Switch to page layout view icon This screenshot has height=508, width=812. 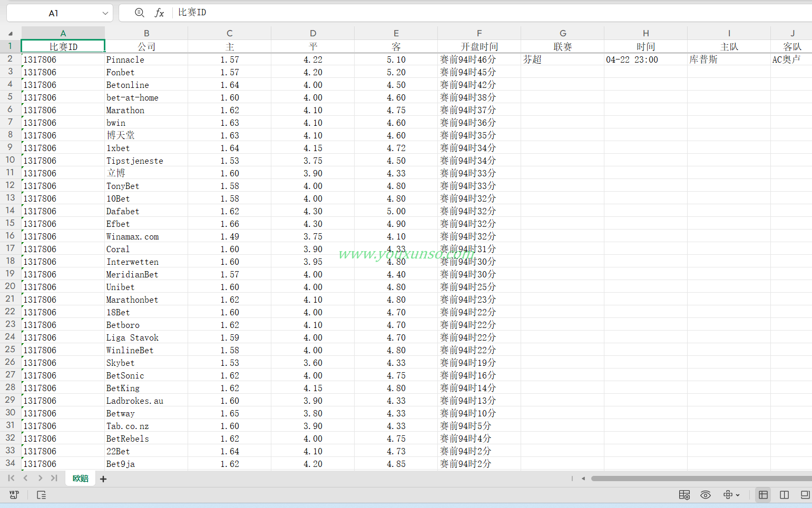(x=805, y=495)
